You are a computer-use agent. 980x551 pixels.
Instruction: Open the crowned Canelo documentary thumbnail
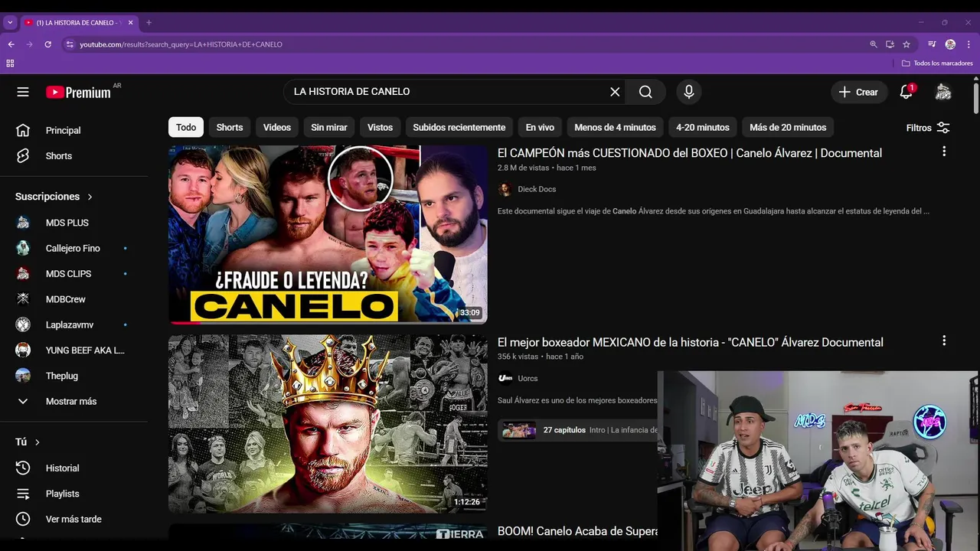(x=328, y=423)
